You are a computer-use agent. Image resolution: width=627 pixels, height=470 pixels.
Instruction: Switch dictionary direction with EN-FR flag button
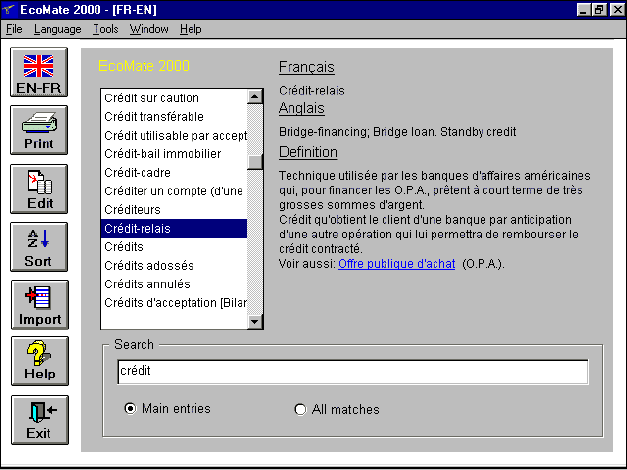[x=38, y=74]
